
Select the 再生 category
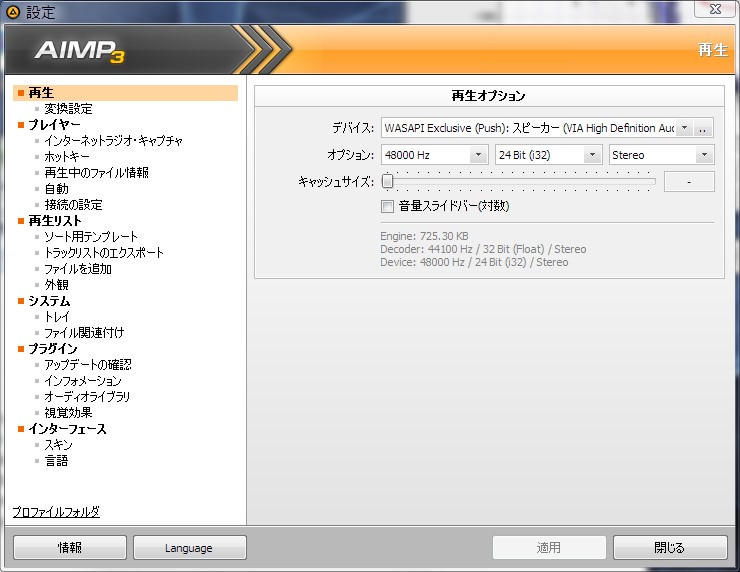126,93
